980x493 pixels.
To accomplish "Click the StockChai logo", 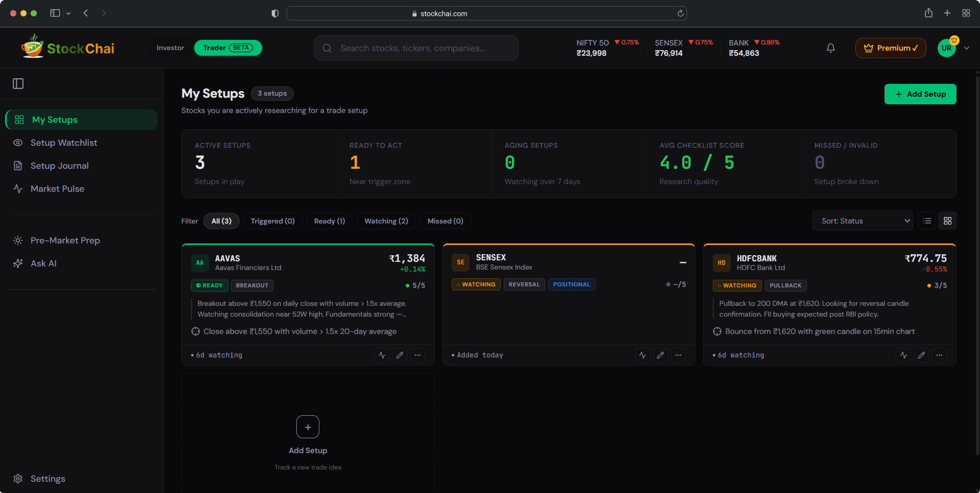I will (68, 48).
